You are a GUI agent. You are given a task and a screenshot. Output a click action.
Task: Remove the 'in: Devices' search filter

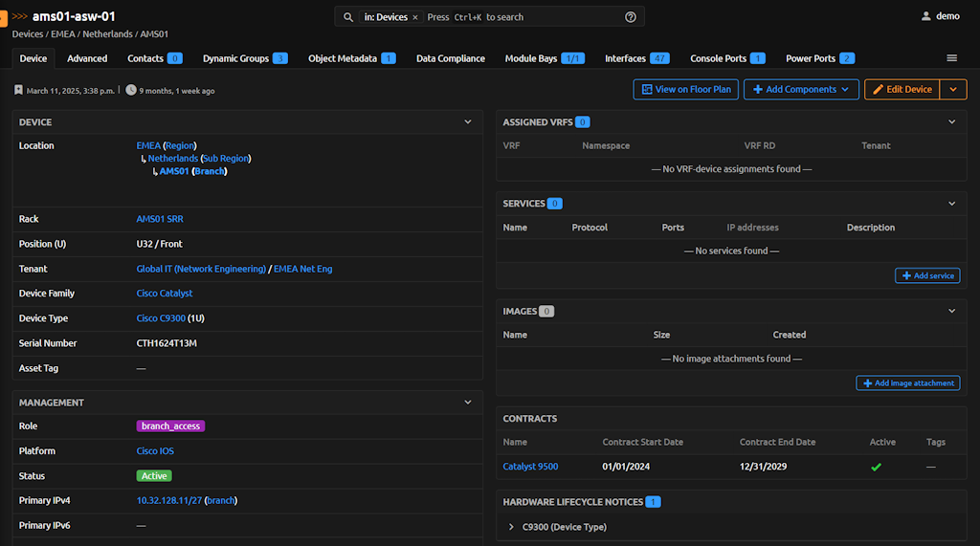pos(415,17)
